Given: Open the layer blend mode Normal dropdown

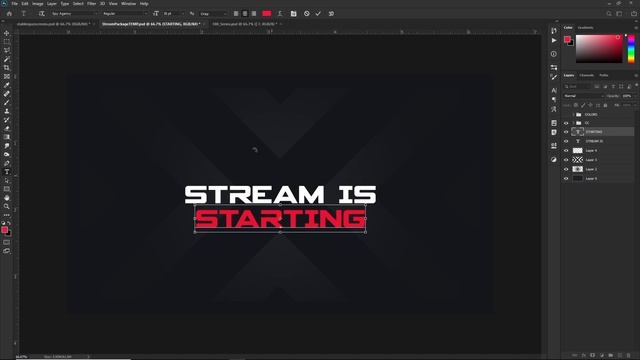Looking at the screenshot, I should [x=583, y=96].
